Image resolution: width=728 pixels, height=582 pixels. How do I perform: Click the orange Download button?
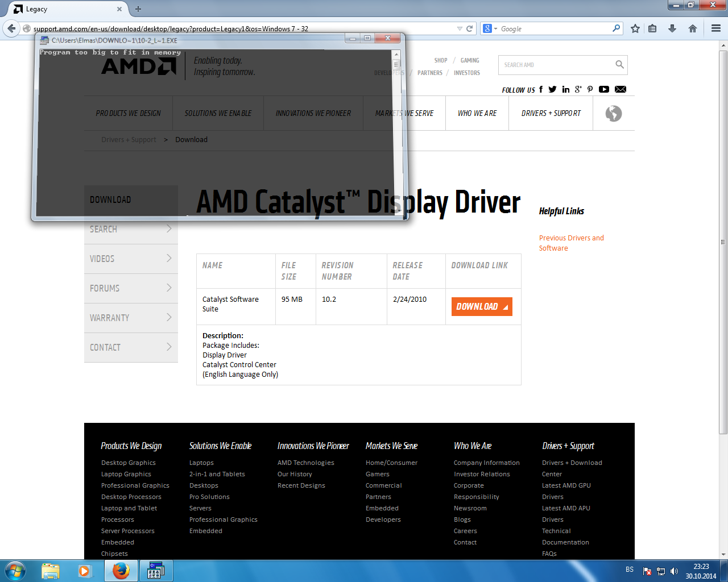point(481,306)
